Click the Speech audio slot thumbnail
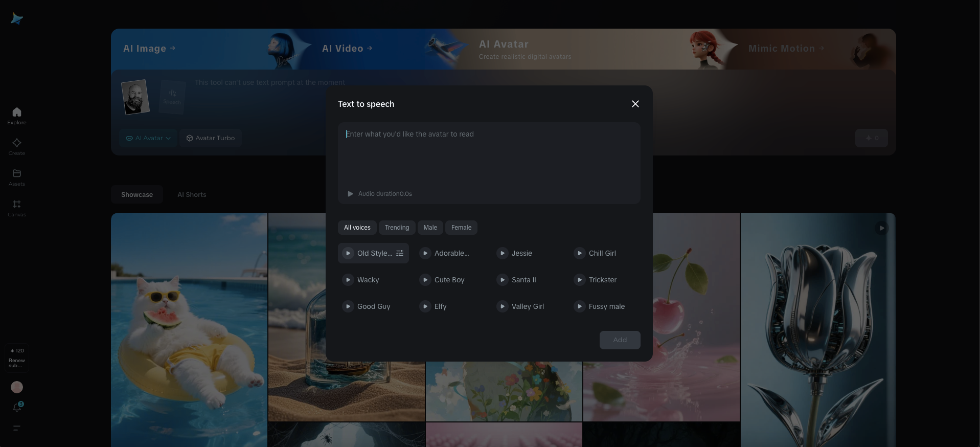Image resolution: width=980 pixels, height=447 pixels. (172, 97)
